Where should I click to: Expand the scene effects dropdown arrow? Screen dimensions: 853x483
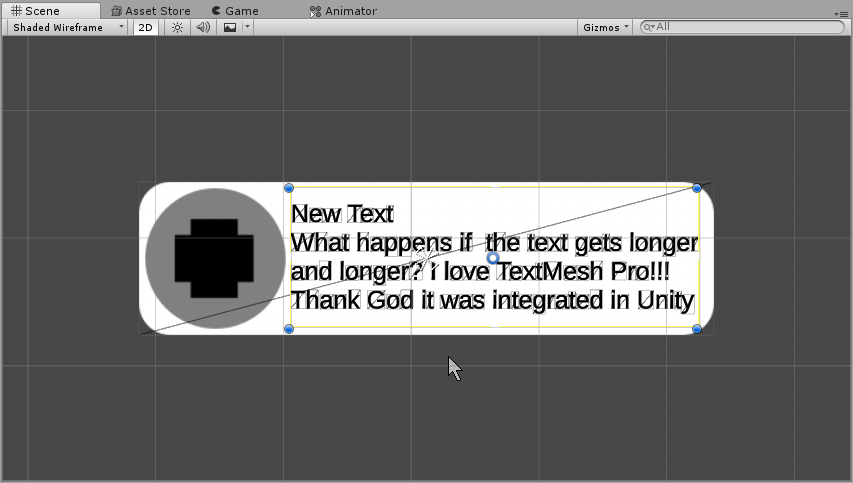click(247, 27)
